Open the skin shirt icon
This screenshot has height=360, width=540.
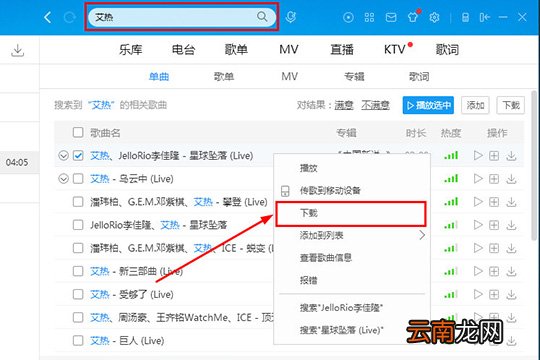point(413,17)
